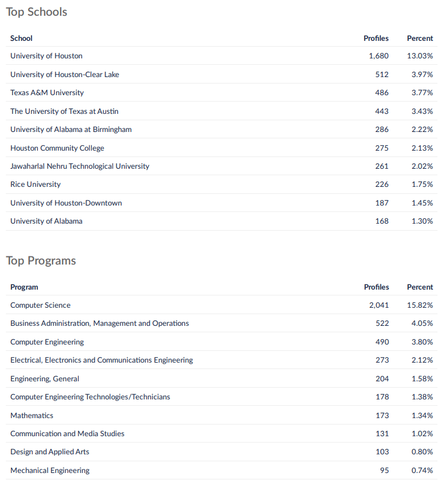Click the University of Houston school name
The image size is (448, 487).
tap(46, 56)
